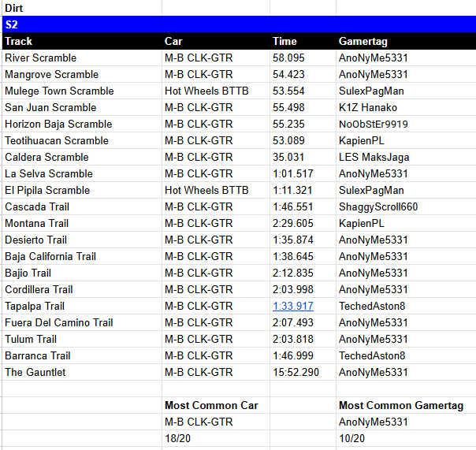The image size is (476, 450).
Task: Select M-B CLK-GTR under Most Common Car
Action: click(216, 422)
